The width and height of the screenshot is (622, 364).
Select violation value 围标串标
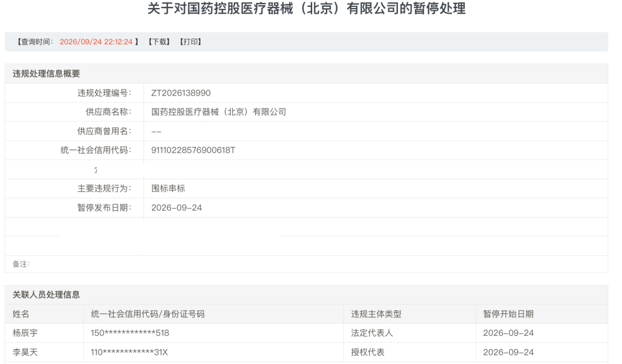pos(168,188)
